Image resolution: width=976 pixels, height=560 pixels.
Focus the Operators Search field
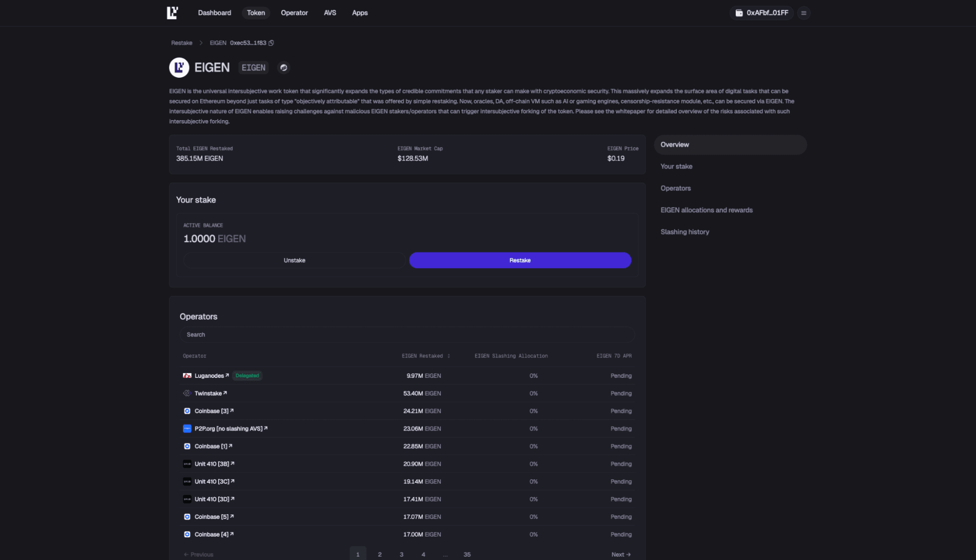tap(407, 335)
